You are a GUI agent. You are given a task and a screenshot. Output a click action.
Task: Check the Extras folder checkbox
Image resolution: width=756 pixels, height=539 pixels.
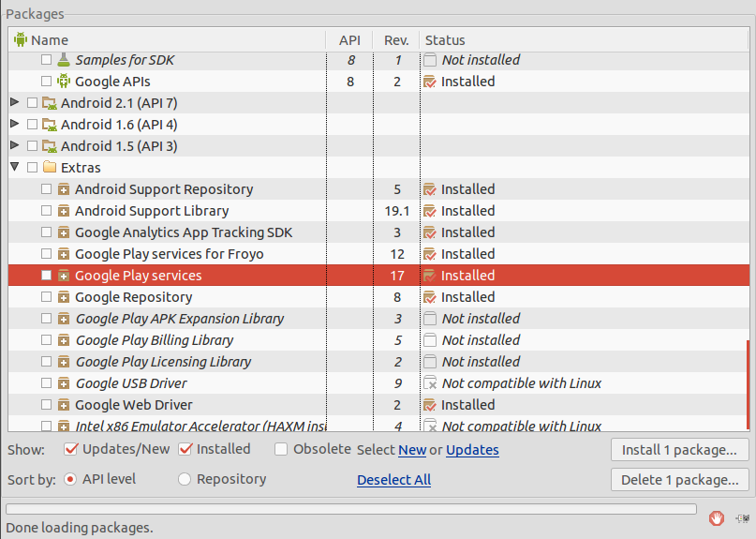[32, 168]
